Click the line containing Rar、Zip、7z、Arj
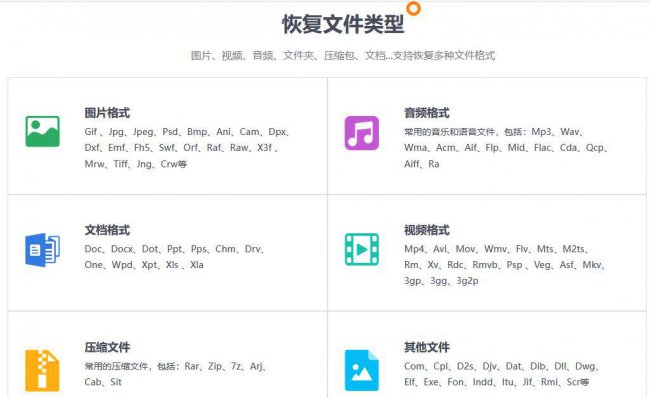The width and height of the screenshot is (650, 398). coord(175,366)
